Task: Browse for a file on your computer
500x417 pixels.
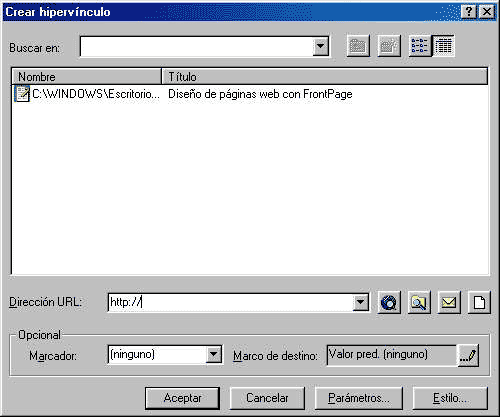Action: pyautogui.click(x=419, y=302)
